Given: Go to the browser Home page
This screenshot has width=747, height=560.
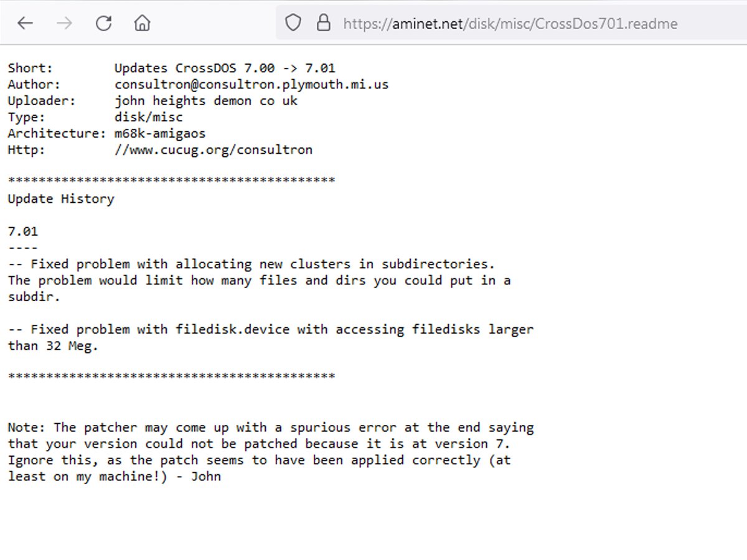Looking at the screenshot, I should 143,24.
